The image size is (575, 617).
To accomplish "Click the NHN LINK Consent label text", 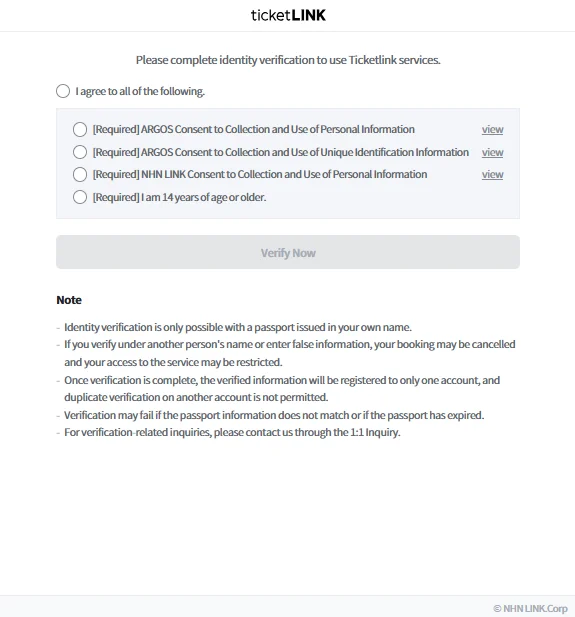I will point(260,174).
